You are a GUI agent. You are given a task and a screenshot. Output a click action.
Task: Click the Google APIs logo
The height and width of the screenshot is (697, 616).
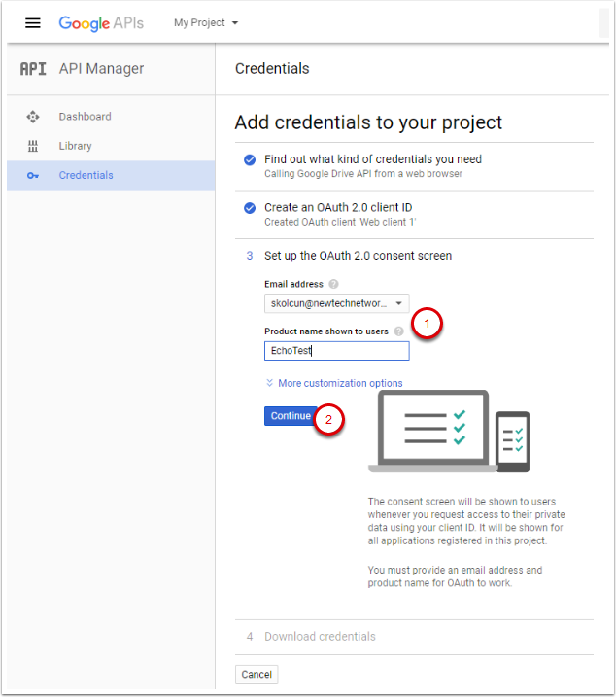point(101,23)
